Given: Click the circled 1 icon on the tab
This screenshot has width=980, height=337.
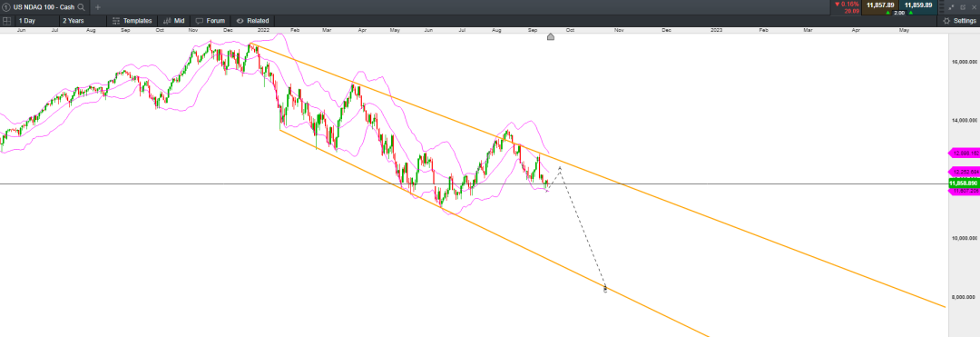Looking at the screenshot, I should [6, 7].
